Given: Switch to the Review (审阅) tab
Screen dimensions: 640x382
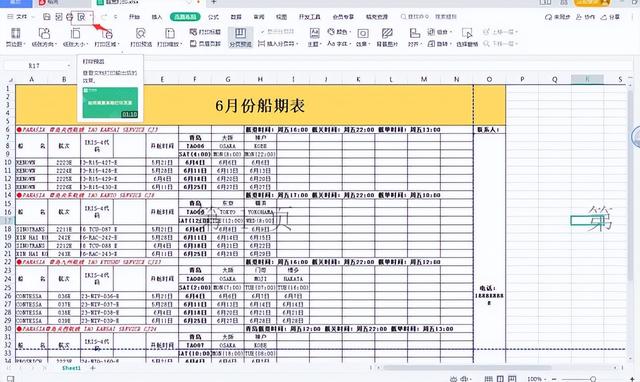Looking at the screenshot, I should [259, 17].
